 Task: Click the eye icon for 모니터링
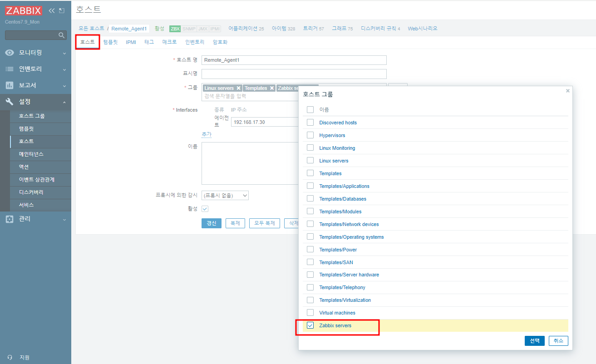pos(10,53)
